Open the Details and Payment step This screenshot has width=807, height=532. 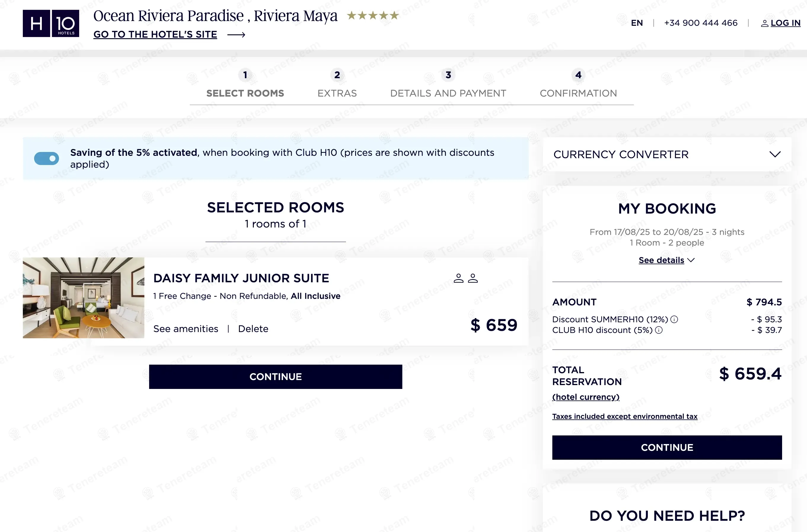(448, 93)
